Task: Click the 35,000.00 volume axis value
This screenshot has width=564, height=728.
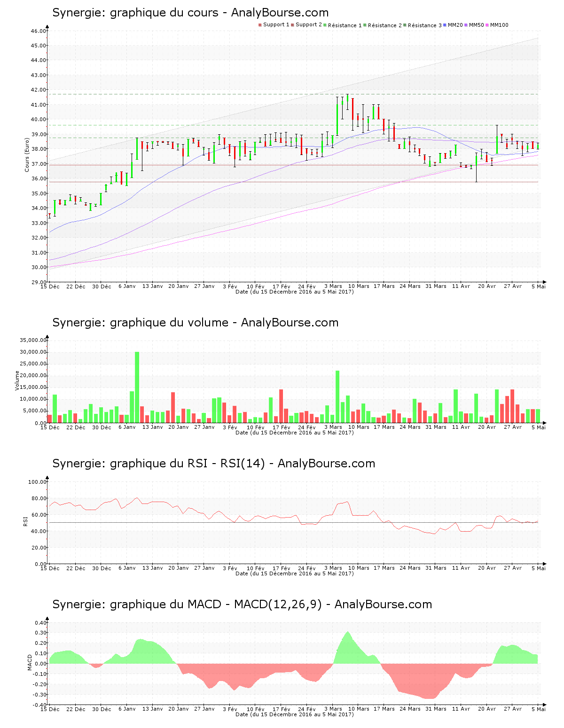Action: click(x=33, y=340)
